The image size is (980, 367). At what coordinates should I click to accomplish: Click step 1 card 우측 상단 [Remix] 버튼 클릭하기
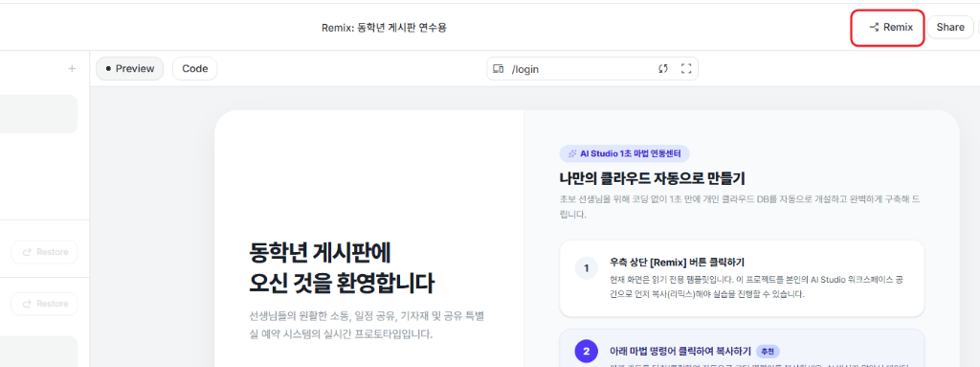tap(742, 279)
